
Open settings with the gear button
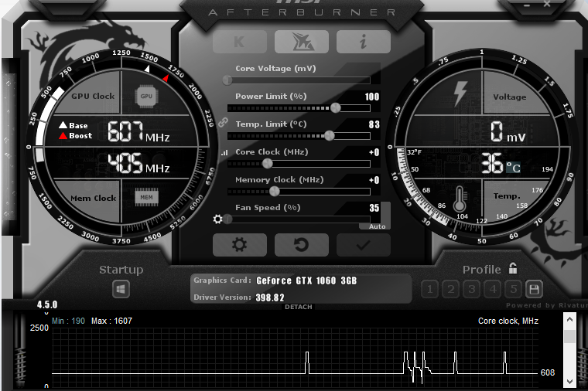click(240, 245)
